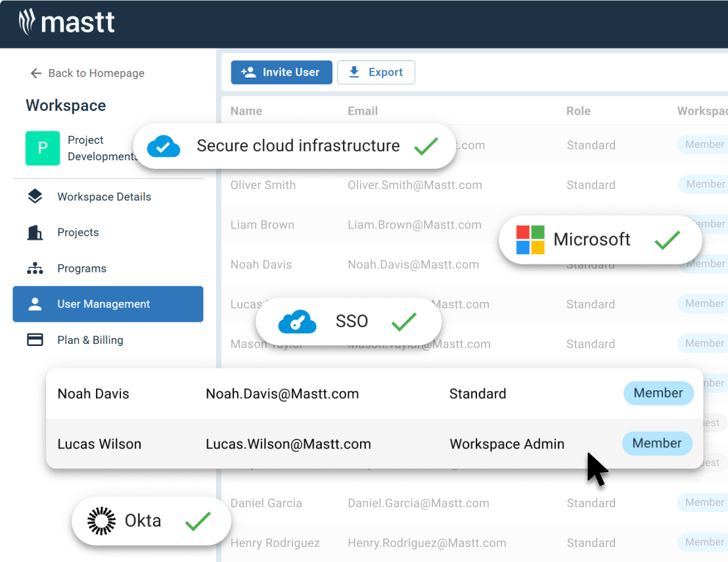Open Projects using the building icon
728x562 pixels.
point(35,232)
